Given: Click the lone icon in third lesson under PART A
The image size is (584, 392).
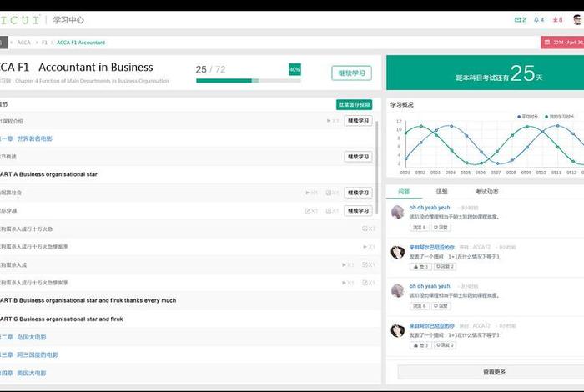Looking at the screenshot, I should (x=365, y=229).
